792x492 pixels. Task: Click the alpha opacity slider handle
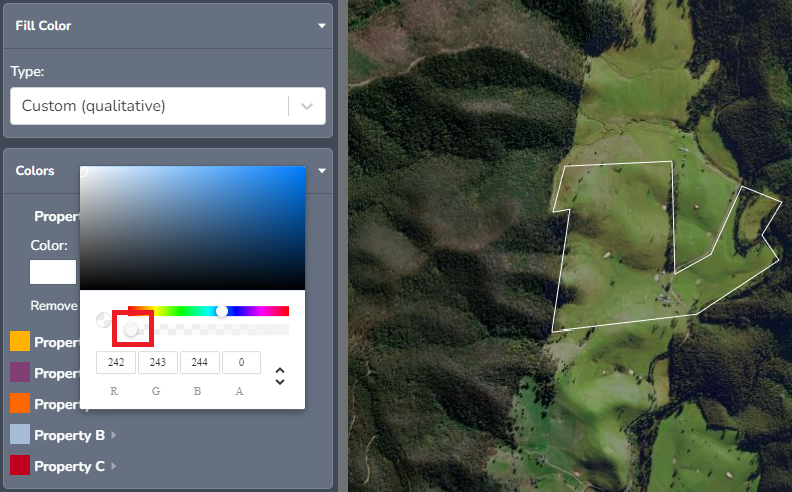(x=131, y=329)
